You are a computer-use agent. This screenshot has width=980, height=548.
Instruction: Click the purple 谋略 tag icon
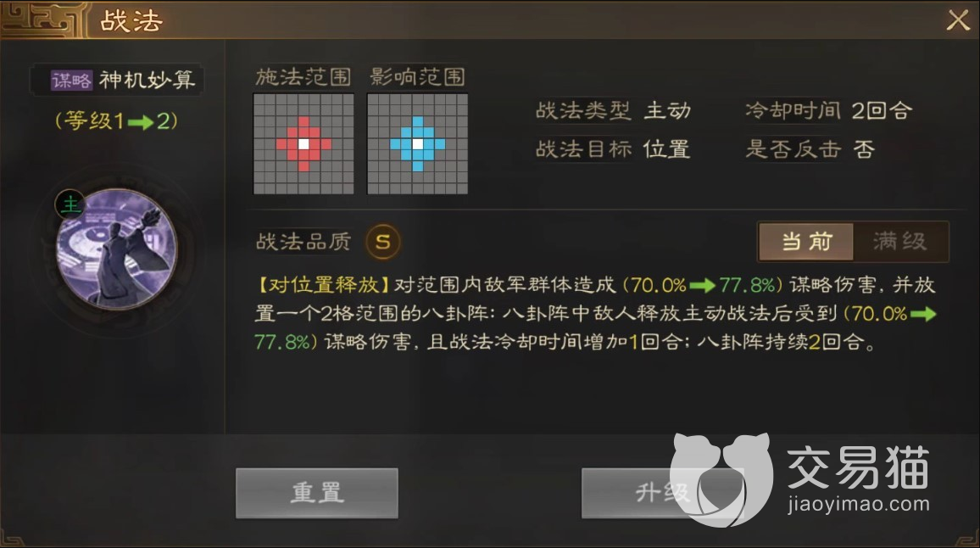click(x=71, y=80)
